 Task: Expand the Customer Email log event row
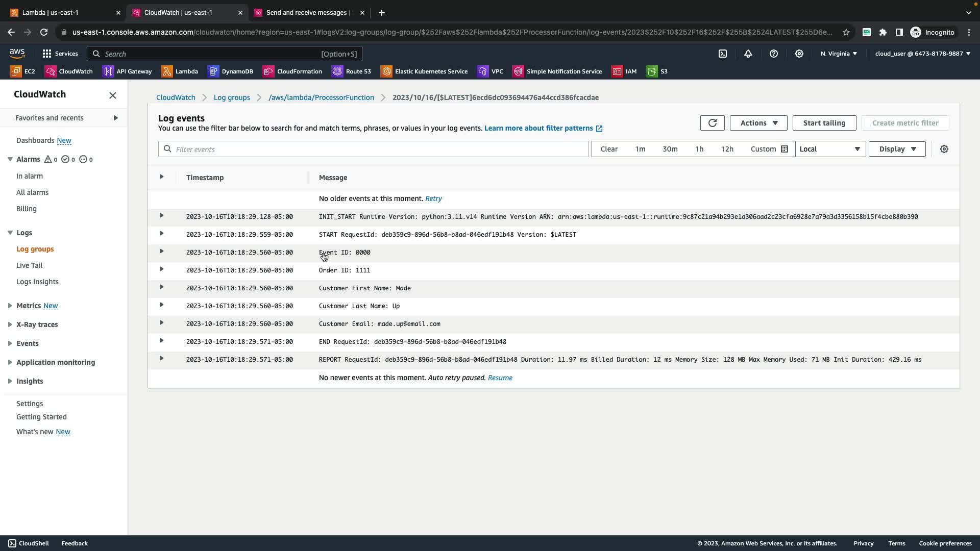pos(161,323)
